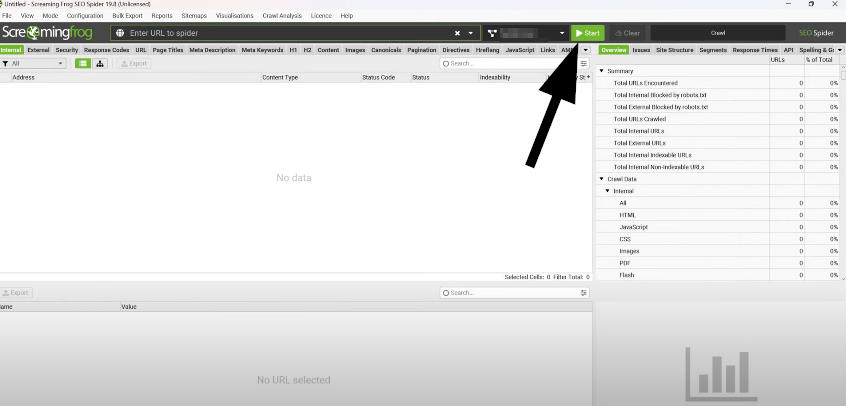This screenshot has height=406, width=846.
Task: Select the Internal tab
Action: pos(11,50)
